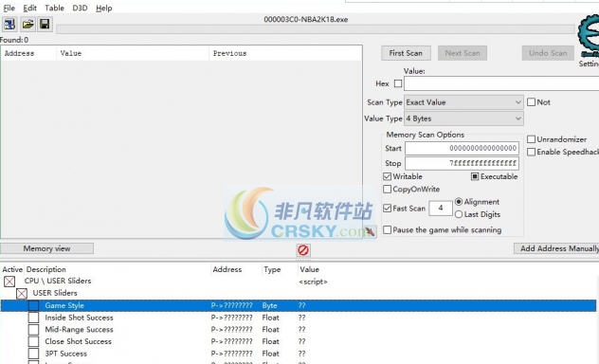Image resolution: width=599 pixels, height=364 pixels.
Task: Click the Next Scan button
Action: (x=463, y=53)
